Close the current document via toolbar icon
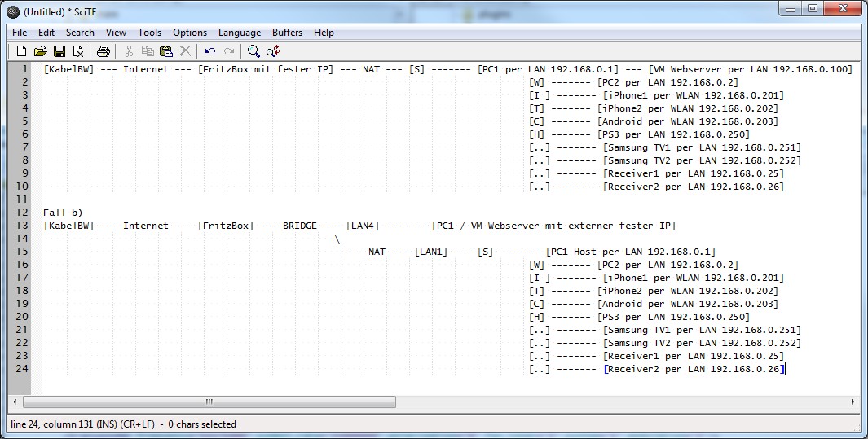 [x=78, y=51]
